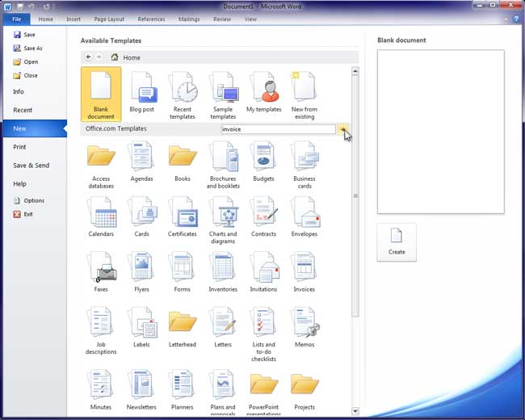
Task: Click the Office.com templates search field
Action: coord(278,129)
